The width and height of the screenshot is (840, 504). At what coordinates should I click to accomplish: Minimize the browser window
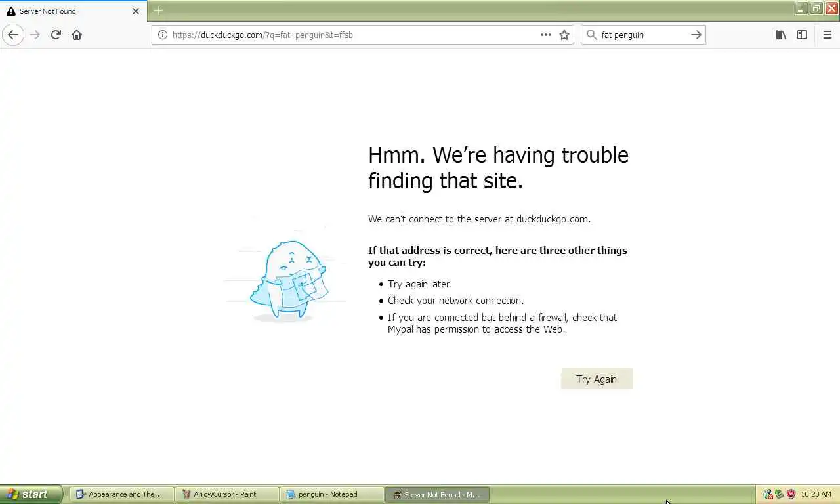[x=801, y=8]
